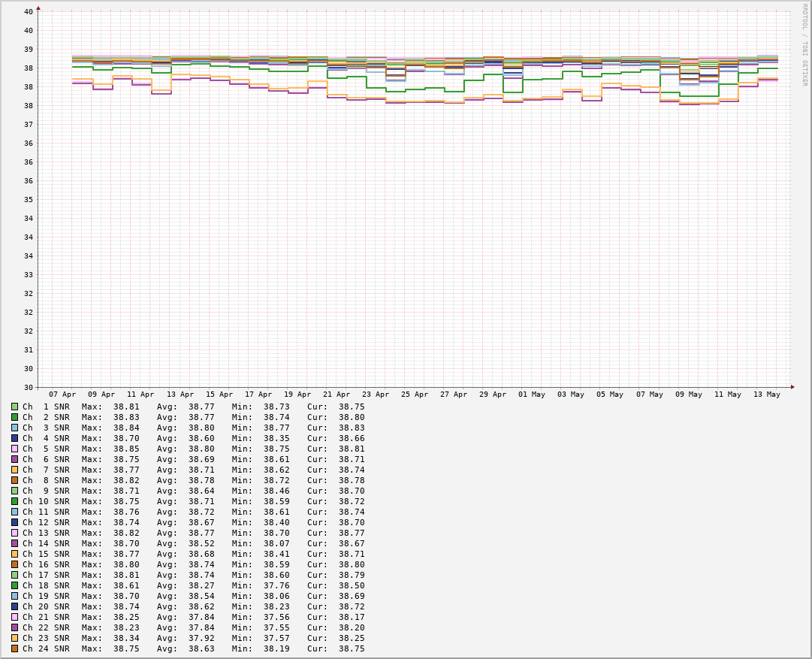This screenshot has width=812, height=659.
Task: Click the Ch 14 SNR purple legend swatch
Action: pos(14,543)
